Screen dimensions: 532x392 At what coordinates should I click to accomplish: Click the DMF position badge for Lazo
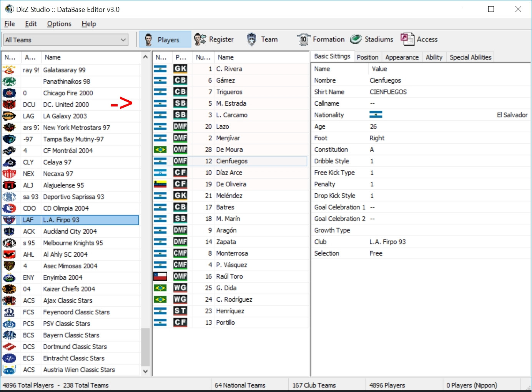[x=180, y=126]
